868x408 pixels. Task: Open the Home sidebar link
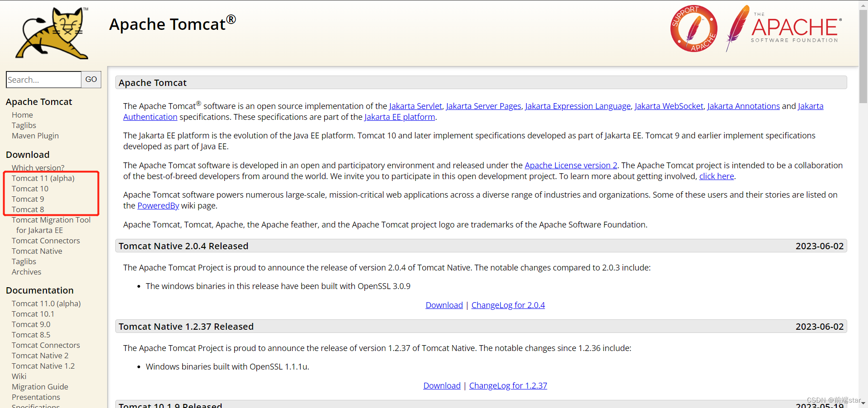(x=22, y=115)
